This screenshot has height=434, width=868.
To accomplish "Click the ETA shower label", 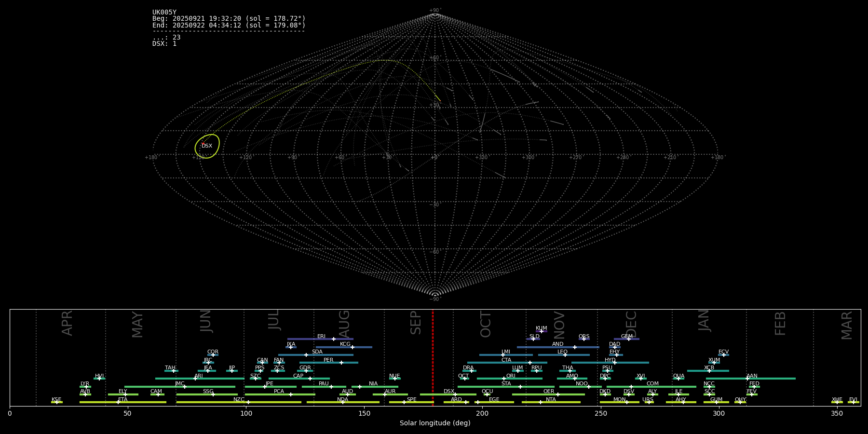I will (123, 399).
